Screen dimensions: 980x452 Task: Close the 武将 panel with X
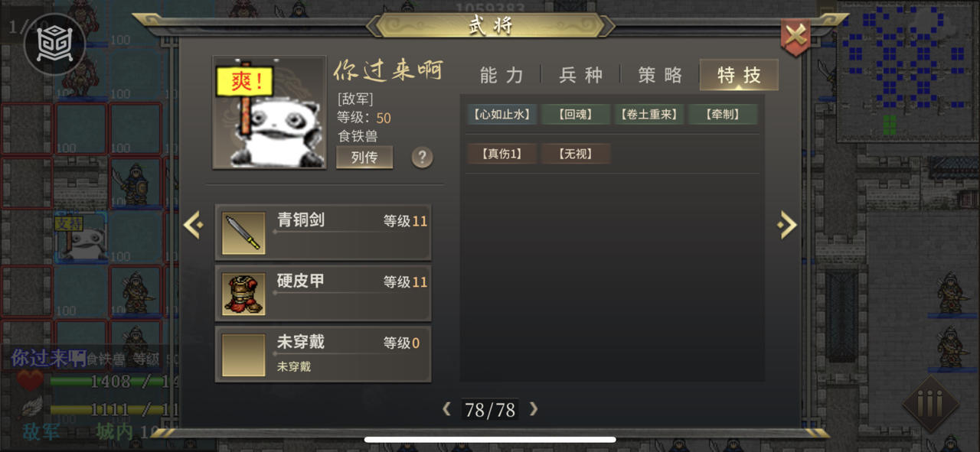click(795, 36)
